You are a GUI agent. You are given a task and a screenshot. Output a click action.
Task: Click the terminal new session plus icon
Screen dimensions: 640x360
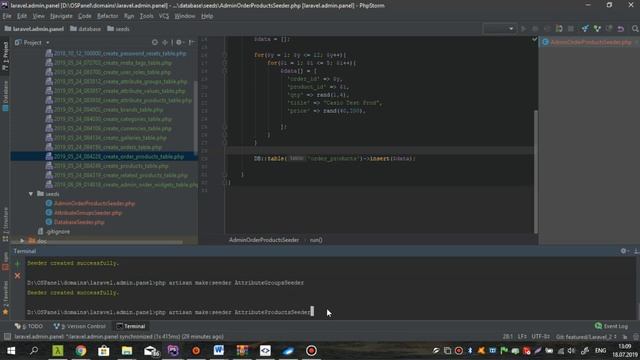(17, 264)
